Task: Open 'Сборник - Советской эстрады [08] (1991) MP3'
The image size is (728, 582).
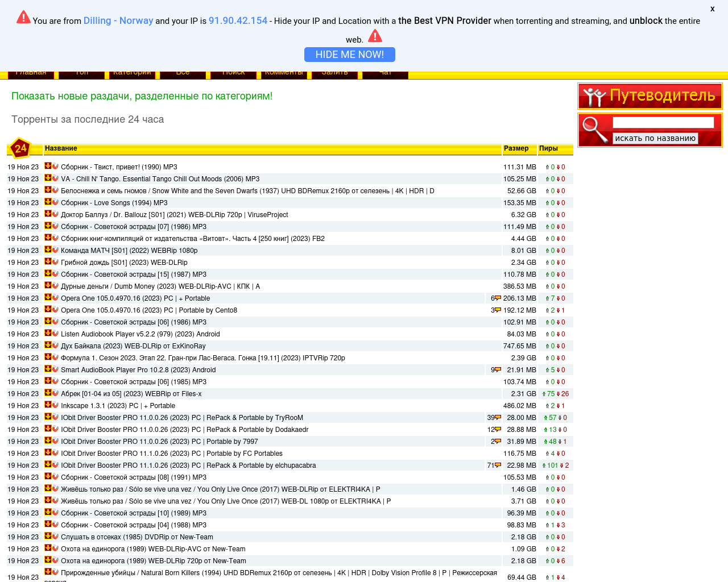Action: [134, 477]
